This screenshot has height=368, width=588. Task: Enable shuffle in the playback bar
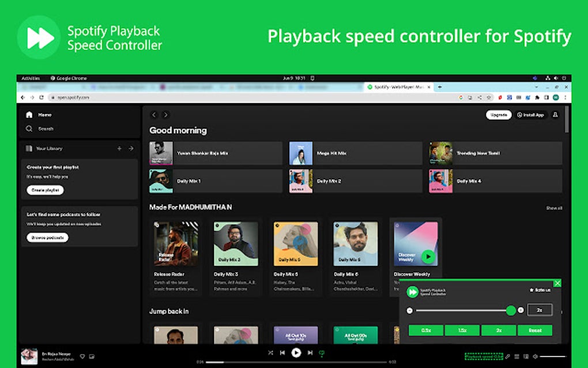(271, 352)
